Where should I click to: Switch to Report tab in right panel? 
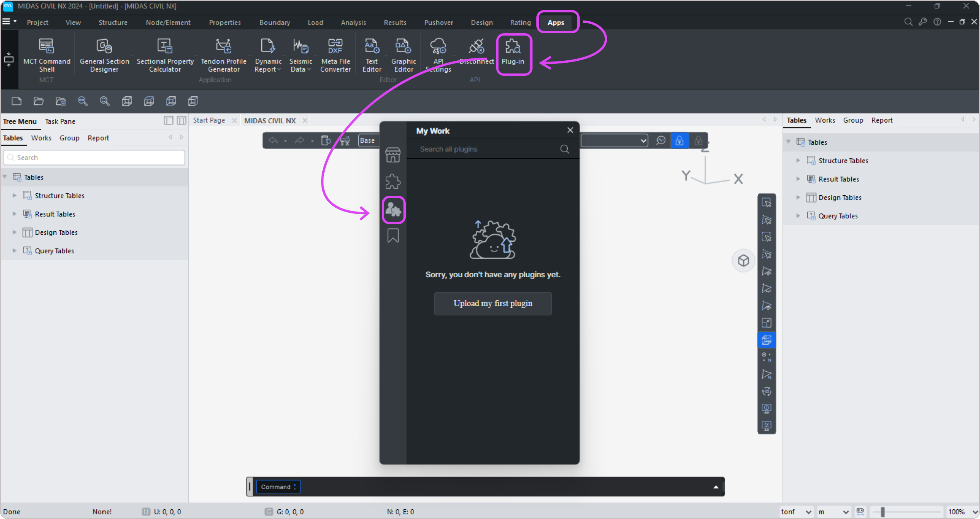tap(882, 120)
